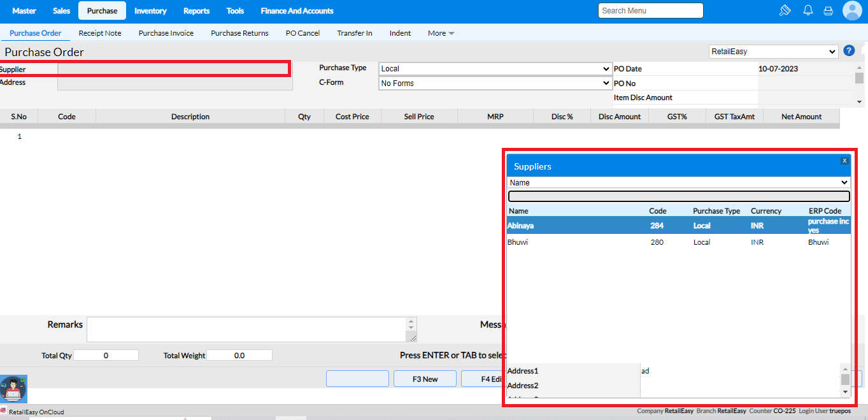868x420 pixels.
Task: Click the MRP column header
Action: point(495,117)
